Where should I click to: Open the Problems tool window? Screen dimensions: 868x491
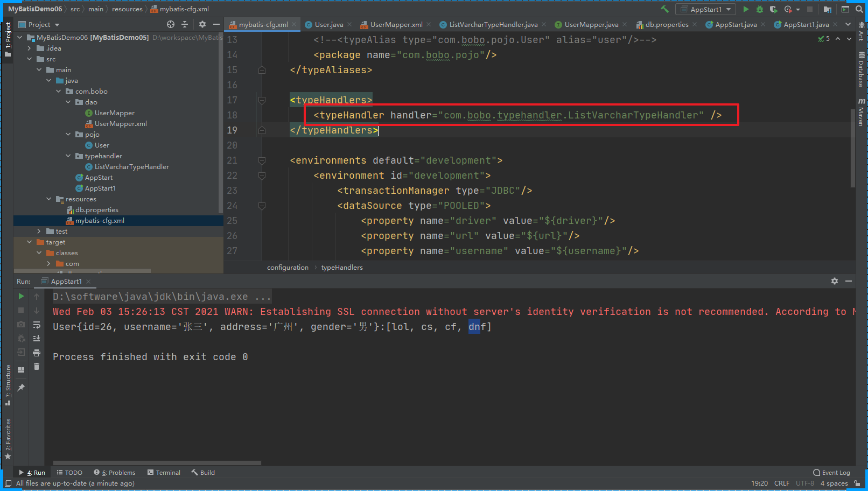point(115,473)
